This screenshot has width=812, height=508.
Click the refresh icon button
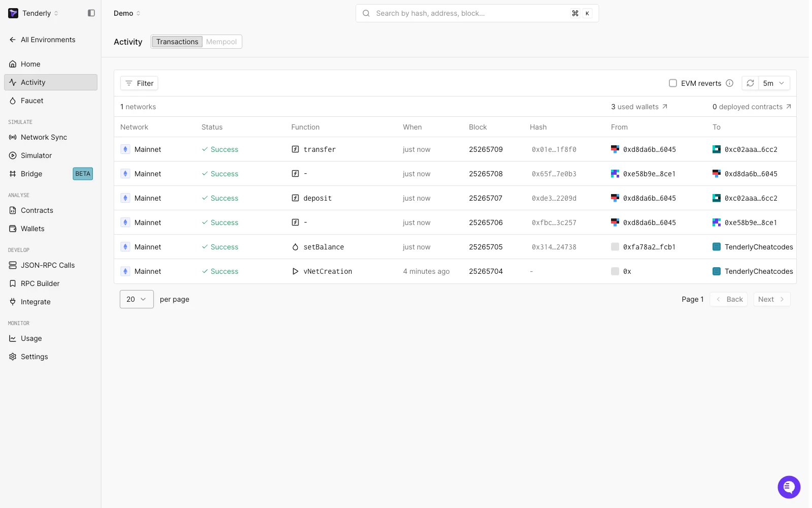coord(750,83)
